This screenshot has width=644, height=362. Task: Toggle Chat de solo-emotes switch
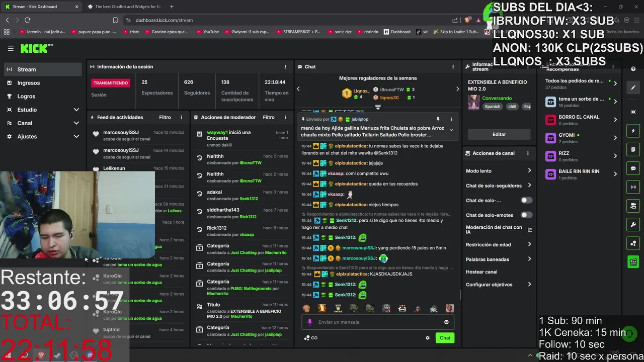pos(526,215)
